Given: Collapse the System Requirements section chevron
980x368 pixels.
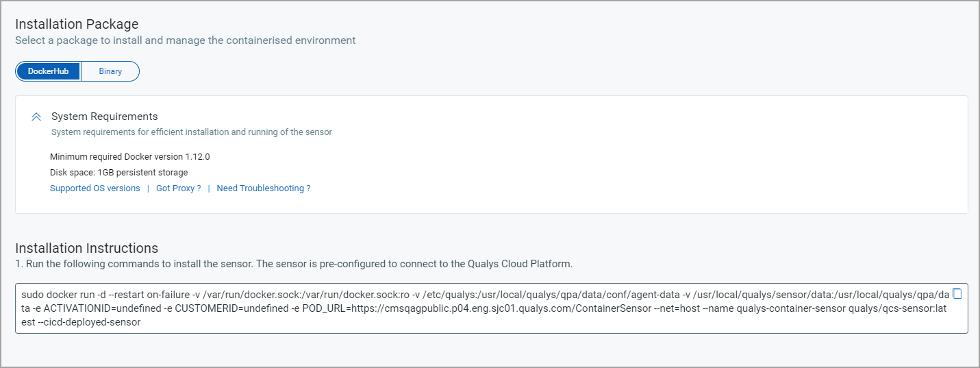Looking at the screenshot, I should (37, 117).
